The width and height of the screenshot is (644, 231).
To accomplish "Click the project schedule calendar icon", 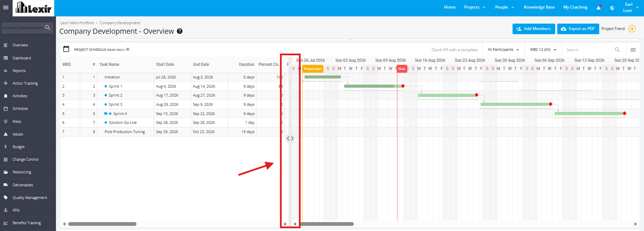I will [66, 49].
